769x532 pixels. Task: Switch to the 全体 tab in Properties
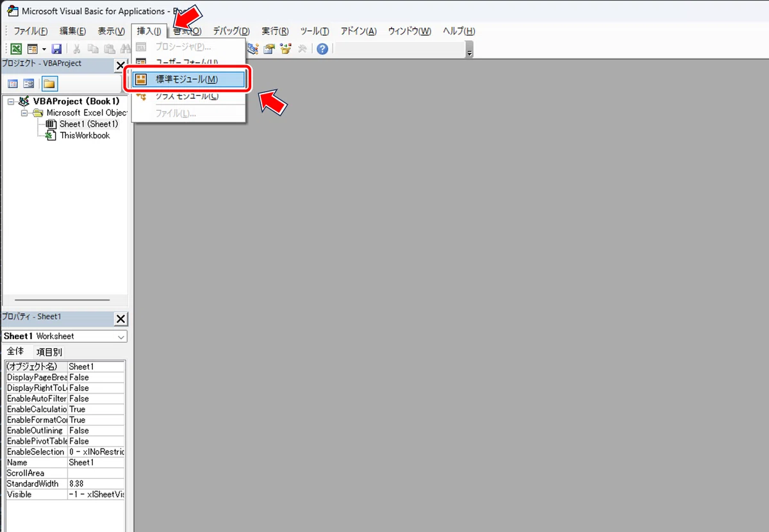(x=15, y=352)
